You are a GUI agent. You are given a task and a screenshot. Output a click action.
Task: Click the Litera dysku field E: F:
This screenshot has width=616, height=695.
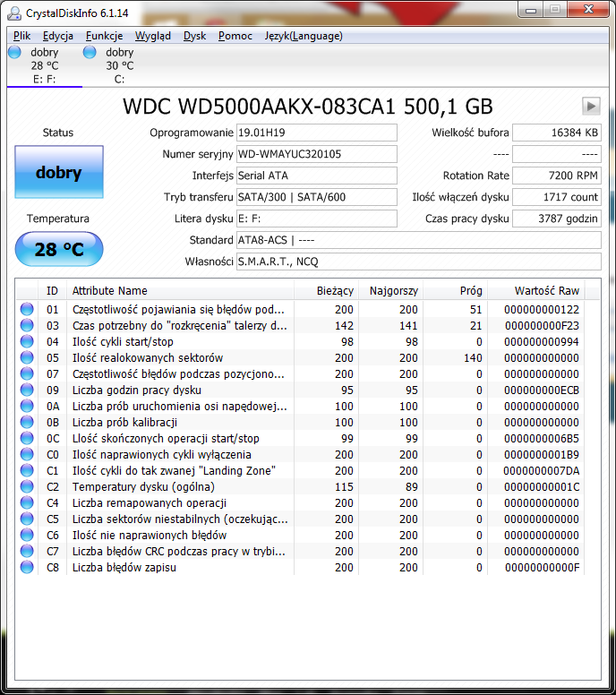click(x=316, y=219)
